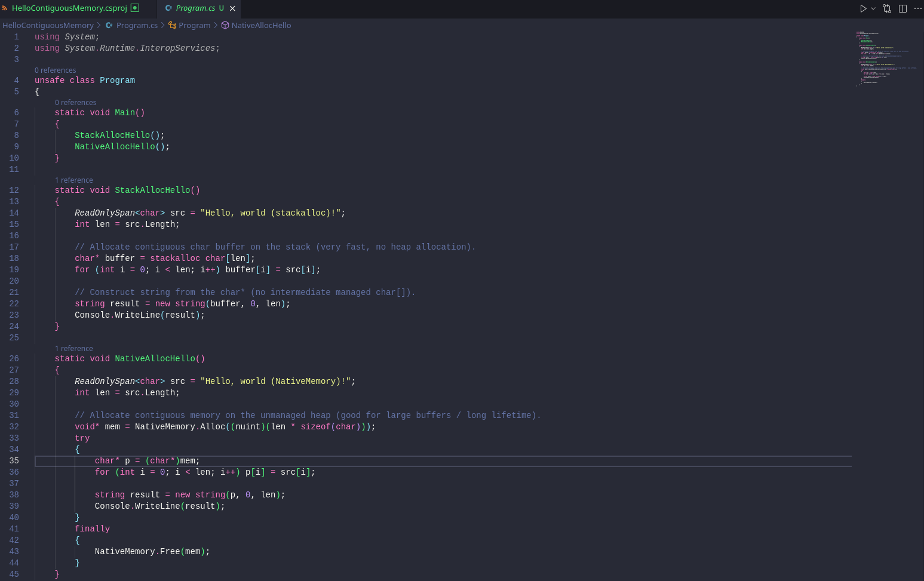The width and height of the screenshot is (924, 581).
Task: Click the C# file icon in Program.cs tab
Action: [x=168, y=8]
